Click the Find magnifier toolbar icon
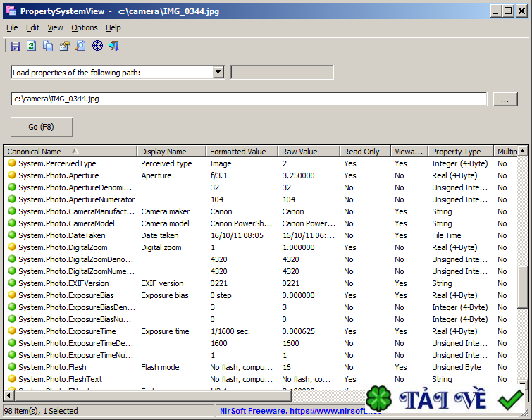Image resolution: width=532 pixels, height=420 pixels. (81, 46)
